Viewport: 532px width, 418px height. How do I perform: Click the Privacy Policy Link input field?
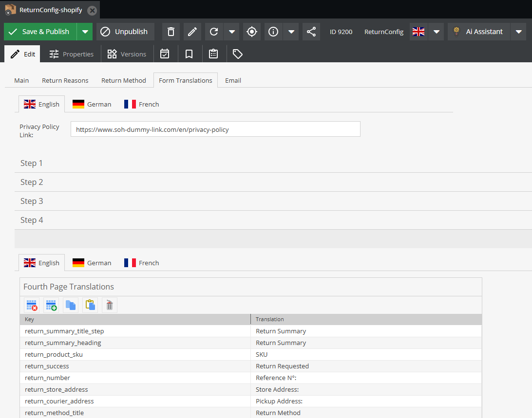coord(215,129)
